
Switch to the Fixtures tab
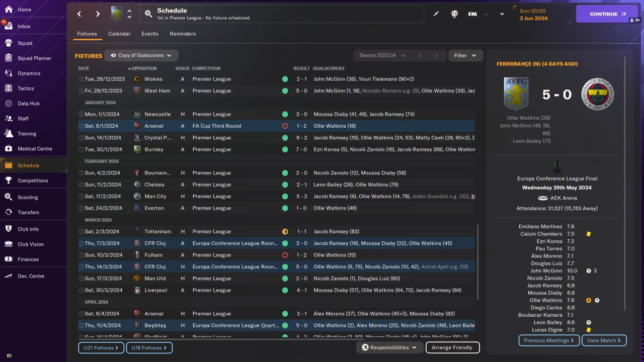87,34
